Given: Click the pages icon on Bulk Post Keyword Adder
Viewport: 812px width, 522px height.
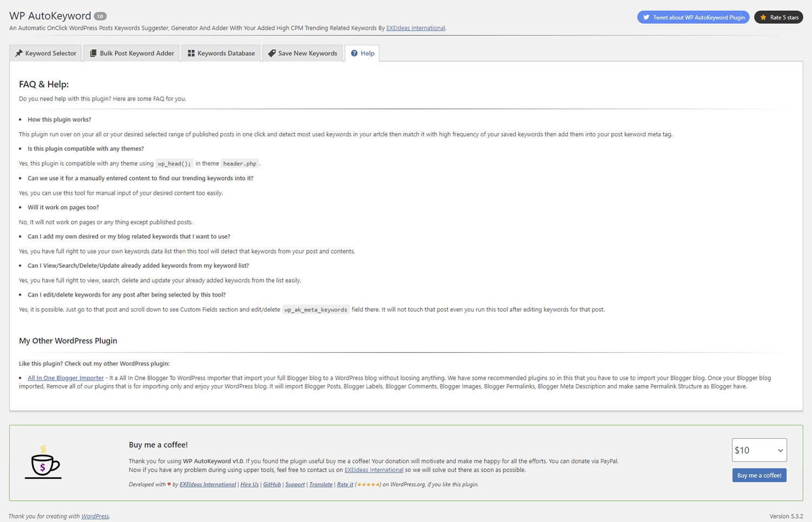Looking at the screenshot, I should tap(93, 53).
